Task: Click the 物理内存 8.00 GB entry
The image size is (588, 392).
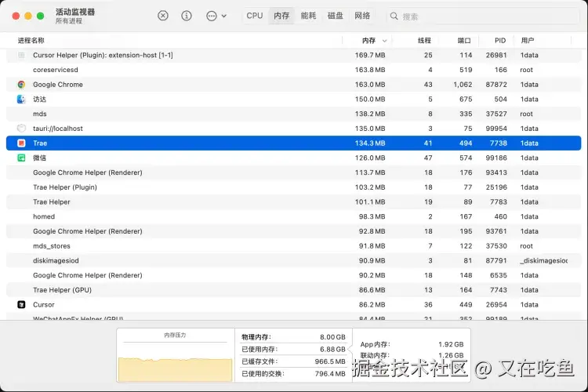Action: (x=293, y=337)
